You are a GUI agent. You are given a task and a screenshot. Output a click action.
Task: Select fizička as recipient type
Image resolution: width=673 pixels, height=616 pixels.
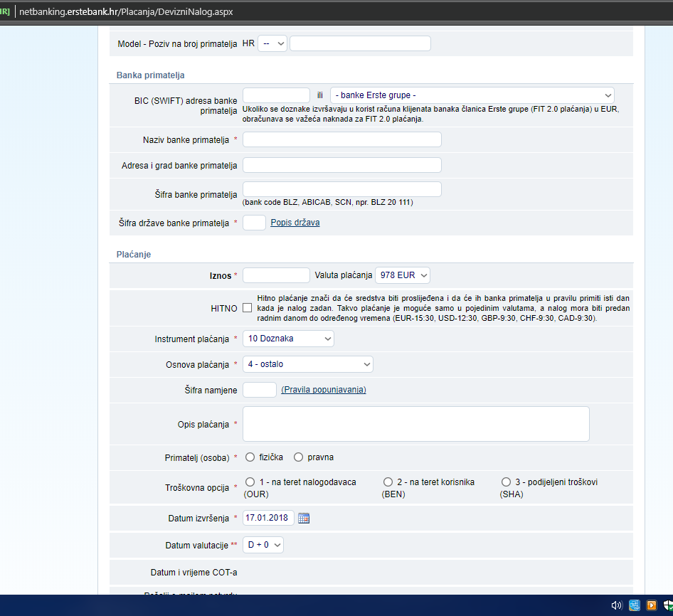250,457
